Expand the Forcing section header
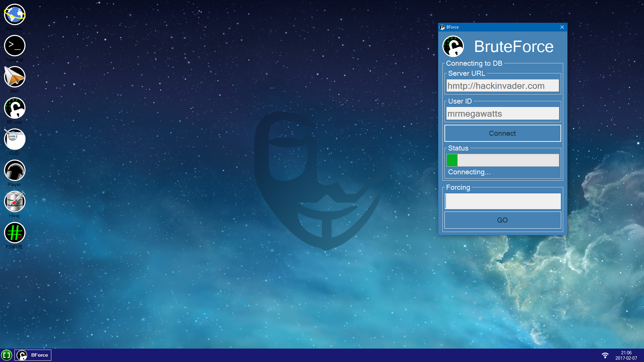Image resolution: width=644 pixels, height=362 pixels. (x=458, y=187)
